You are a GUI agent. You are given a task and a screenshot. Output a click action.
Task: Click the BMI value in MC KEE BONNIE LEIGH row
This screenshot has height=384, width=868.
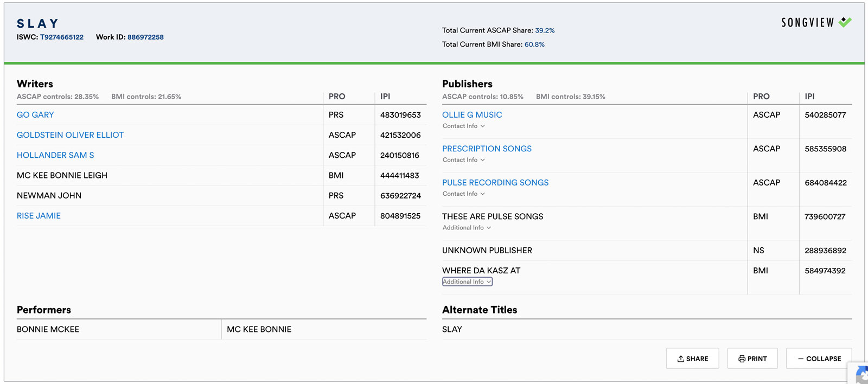(336, 176)
